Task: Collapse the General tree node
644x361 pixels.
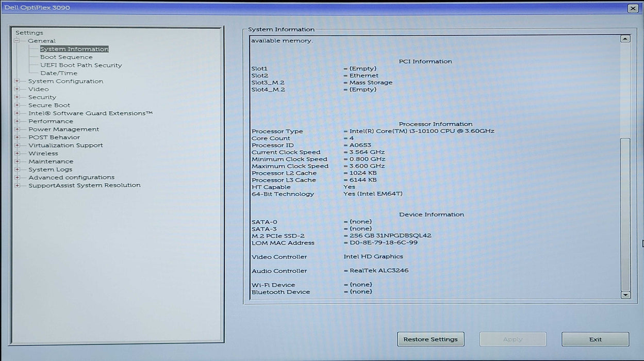Action: [18, 41]
